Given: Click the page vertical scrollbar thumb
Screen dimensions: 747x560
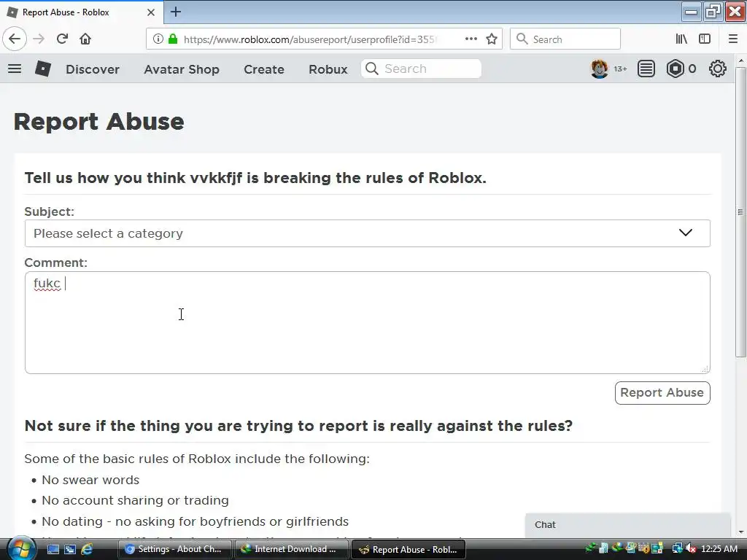Looking at the screenshot, I should coord(740,212).
